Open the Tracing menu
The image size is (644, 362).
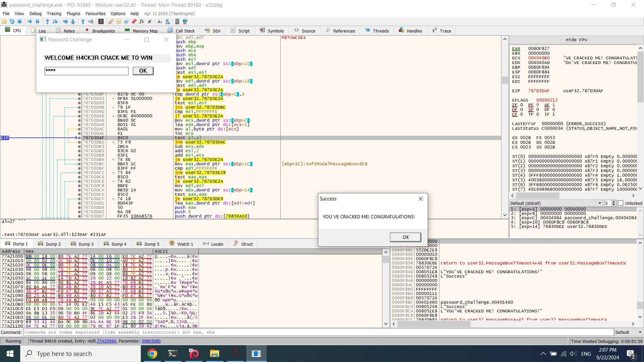(54, 13)
